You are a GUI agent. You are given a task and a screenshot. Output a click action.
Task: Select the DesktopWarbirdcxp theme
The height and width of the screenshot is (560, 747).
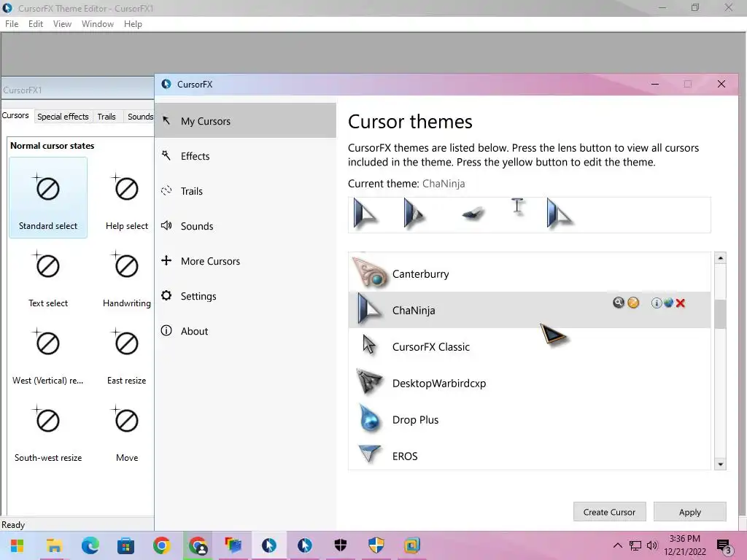530,384
